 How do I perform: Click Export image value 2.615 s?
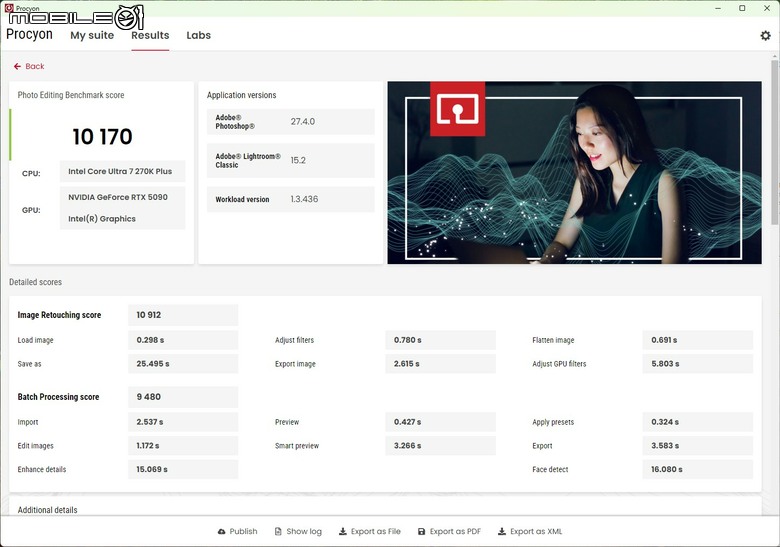click(440, 364)
